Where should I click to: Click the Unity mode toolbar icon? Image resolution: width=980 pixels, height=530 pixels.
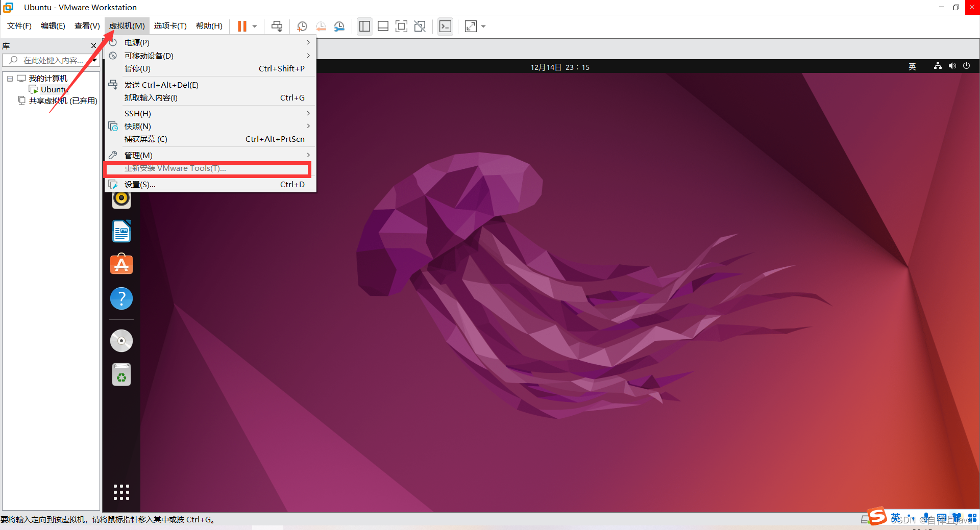point(420,26)
